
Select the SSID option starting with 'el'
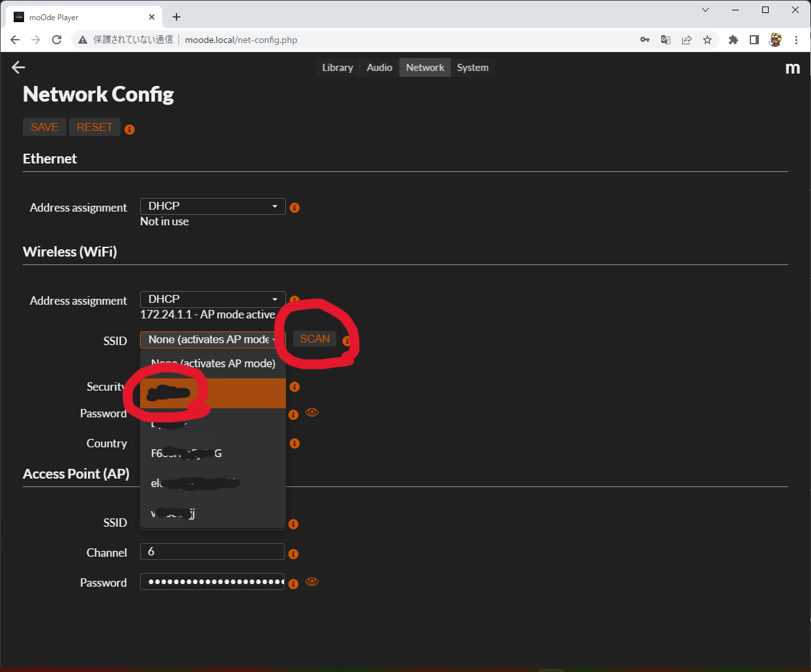pos(213,483)
